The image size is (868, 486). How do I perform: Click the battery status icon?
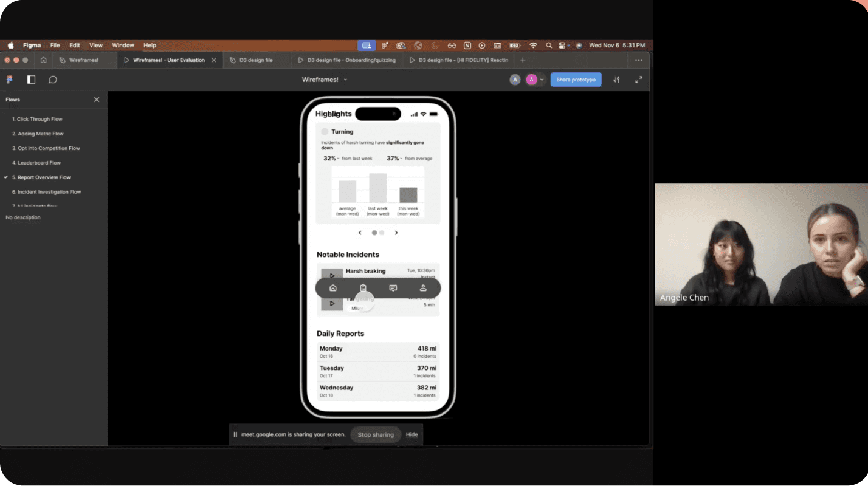[515, 45]
